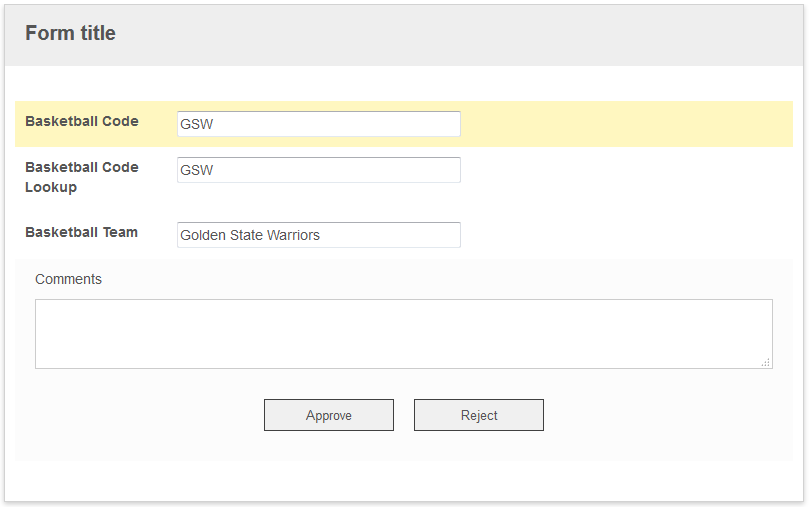Select the Basketball Code Lookup text box

point(319,170)
